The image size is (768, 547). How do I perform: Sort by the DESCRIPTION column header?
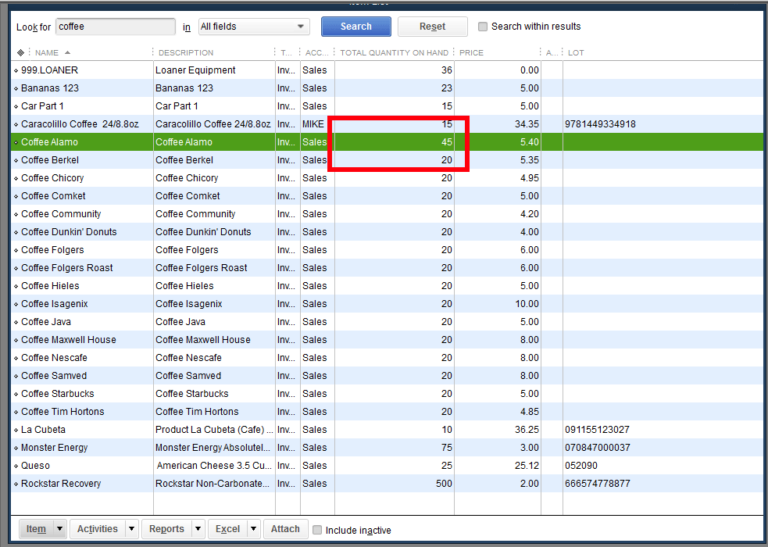(186, 52)
